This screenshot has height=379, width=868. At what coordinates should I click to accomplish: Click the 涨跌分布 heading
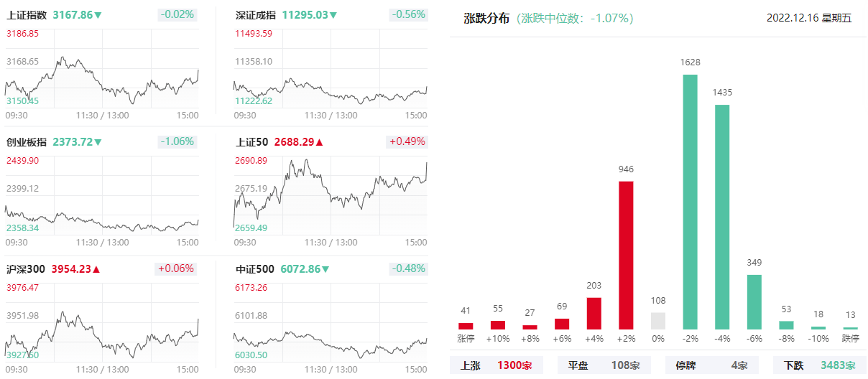pos(486,18)
